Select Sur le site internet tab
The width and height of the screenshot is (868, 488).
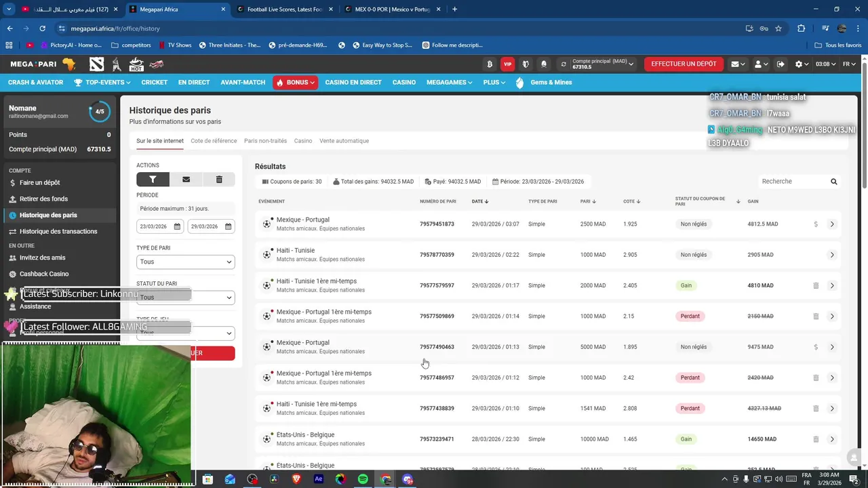coord(159,141)
